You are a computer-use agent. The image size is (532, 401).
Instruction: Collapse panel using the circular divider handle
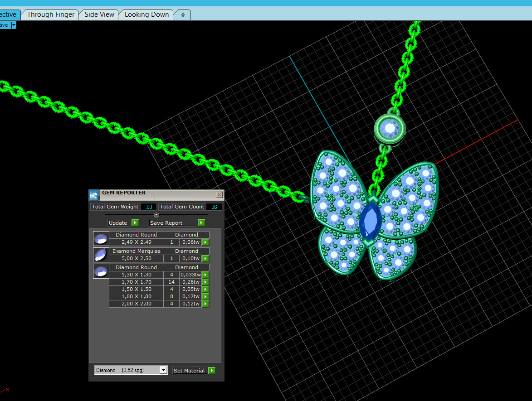tap(156, 215)
